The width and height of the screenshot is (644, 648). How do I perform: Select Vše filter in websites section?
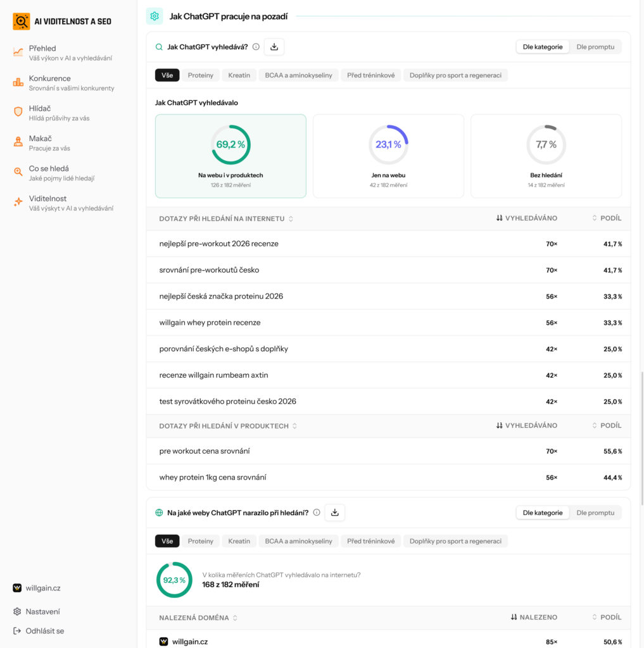[167, 541]
